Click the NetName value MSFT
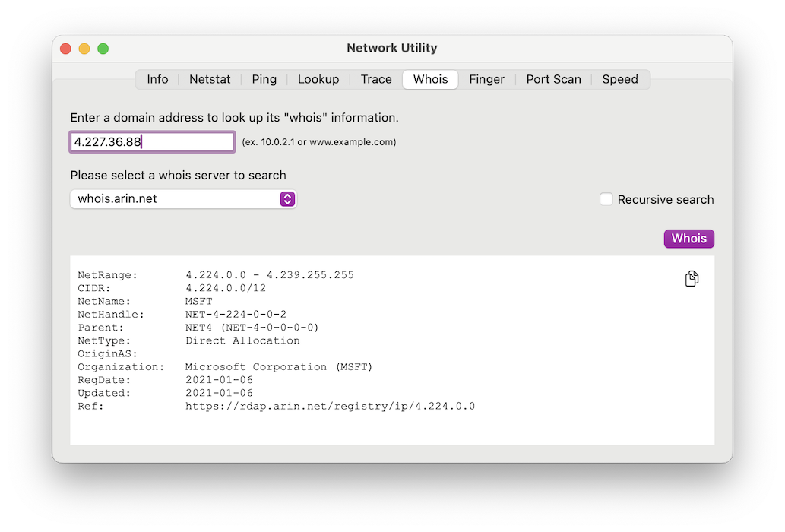 199,301
